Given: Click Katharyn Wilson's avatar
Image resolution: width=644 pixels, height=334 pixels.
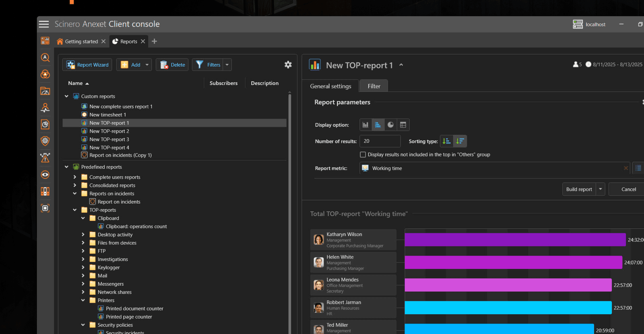Looking at the screenshot, I should (319, 240).
